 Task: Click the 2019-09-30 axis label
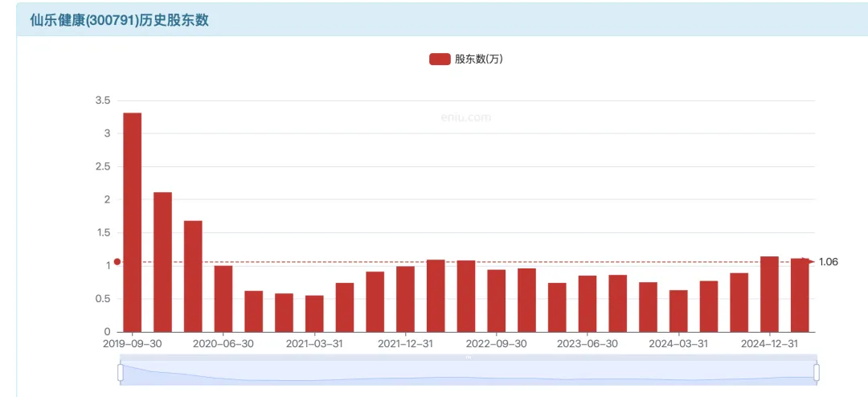[x=133, y=344]
